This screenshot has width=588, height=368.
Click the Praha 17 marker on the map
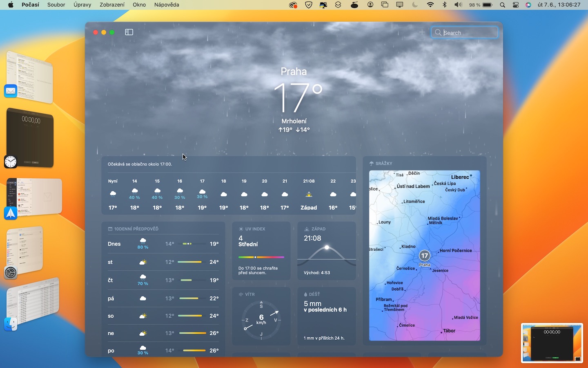tap(425, 256)
